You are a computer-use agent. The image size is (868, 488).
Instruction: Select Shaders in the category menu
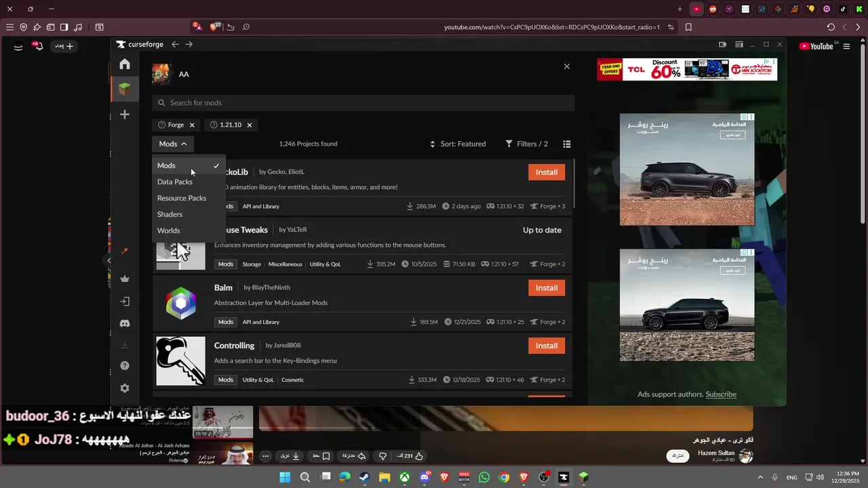[189, 214]
